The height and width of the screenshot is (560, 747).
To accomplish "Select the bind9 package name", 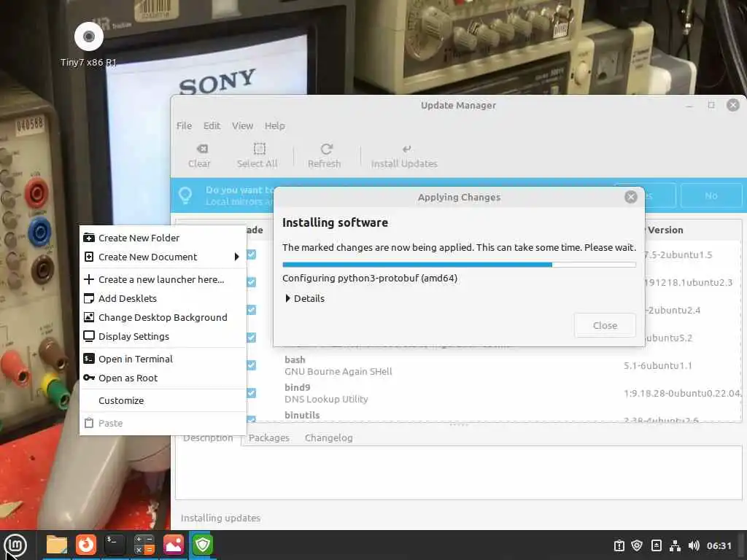I will 298,387.
